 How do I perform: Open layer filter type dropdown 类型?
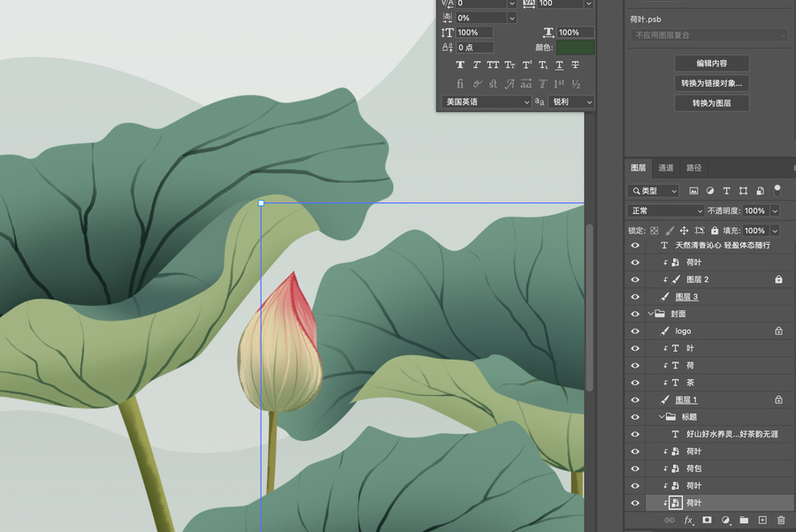(x=653, y=191)
